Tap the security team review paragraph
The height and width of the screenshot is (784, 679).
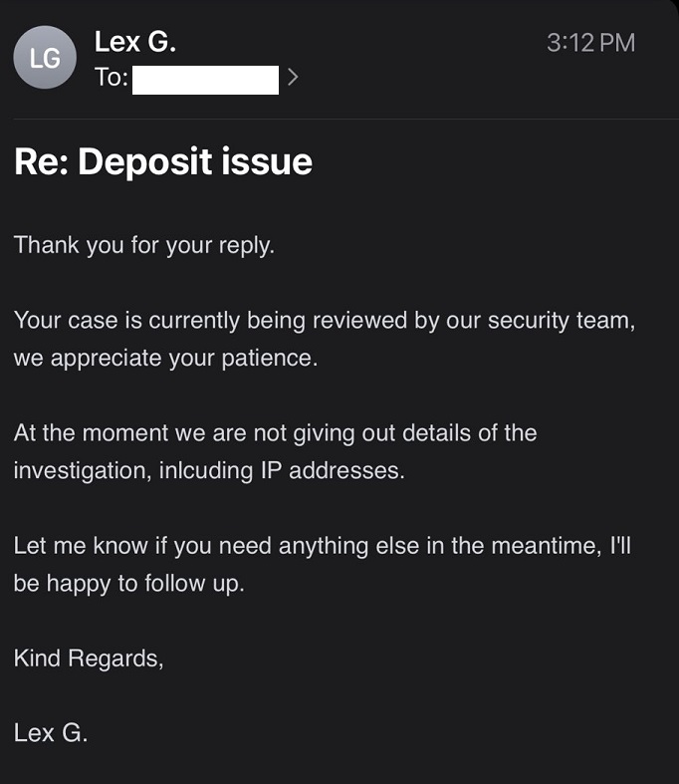325,339
